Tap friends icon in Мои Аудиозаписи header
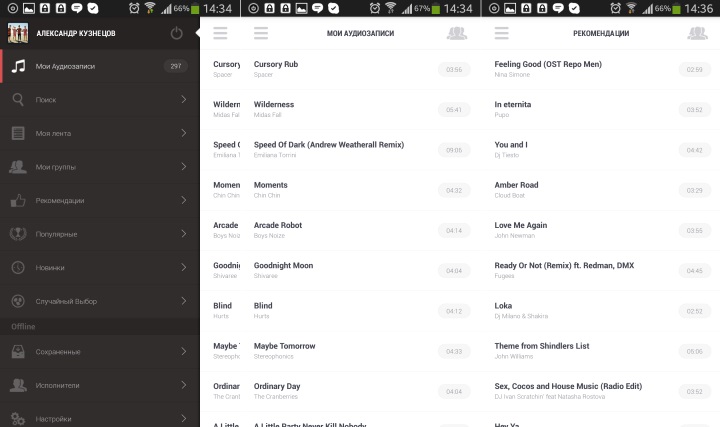This screenshot has height=427, width=720. click(457, 33)
